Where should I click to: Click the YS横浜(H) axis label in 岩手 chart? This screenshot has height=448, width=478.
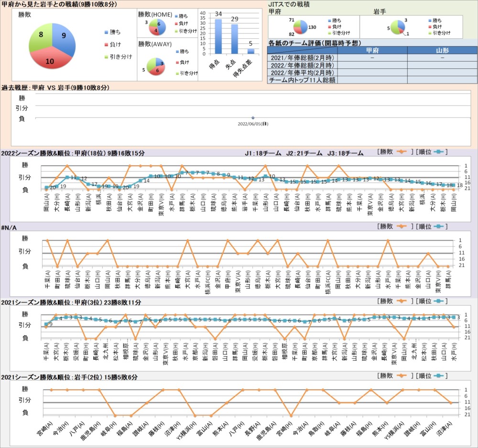(187, 431)
